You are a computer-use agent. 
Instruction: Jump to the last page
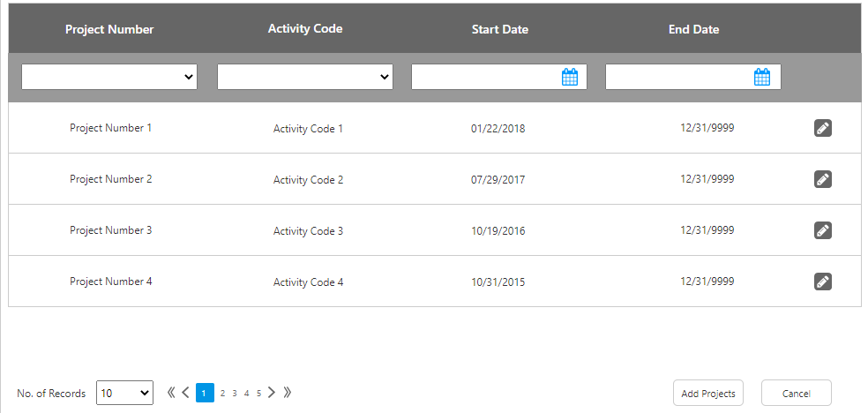tap(287, 393)
